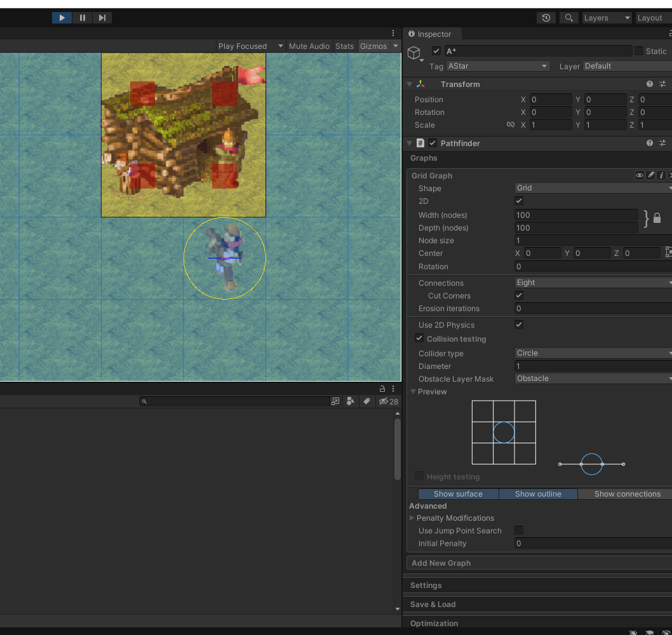Click the Show surface button
This screenshot has height=635, width=672.
coord(458,494)
